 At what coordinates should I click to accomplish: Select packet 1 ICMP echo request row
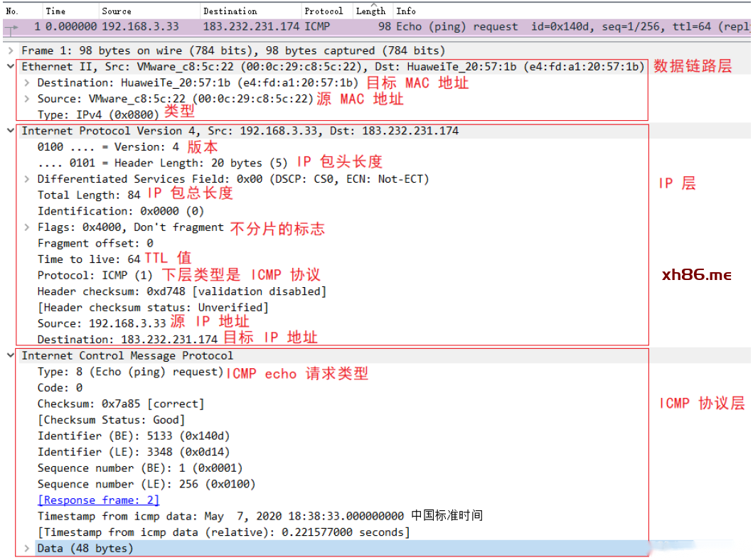tap(284, 26)
